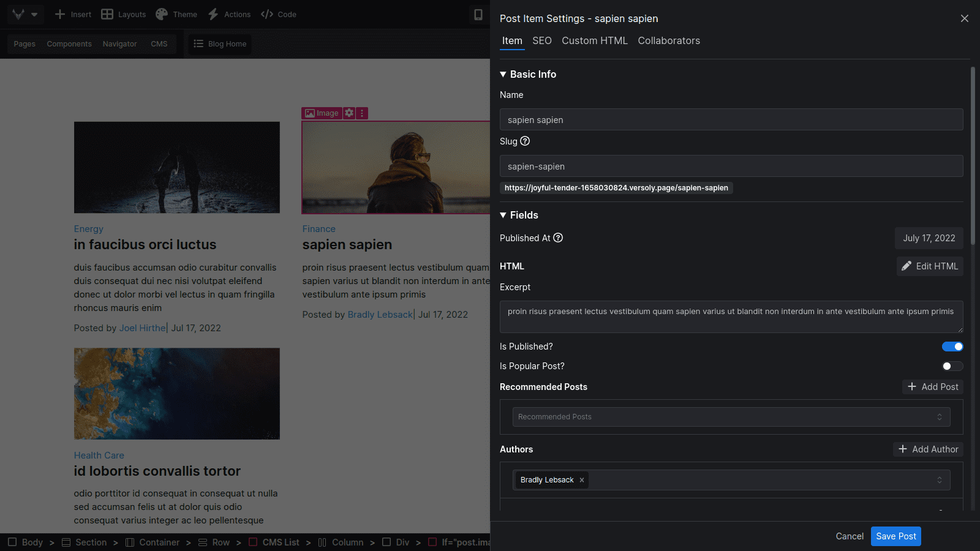Click the Row breadcrumb icon
Screen dimensions: 980x551
coord(203,542)
